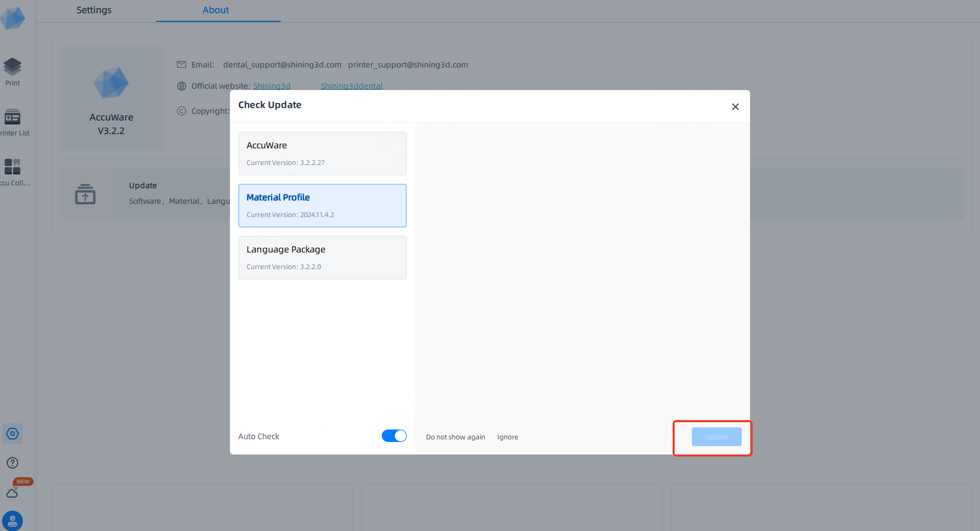Open the cloud icon marked NEW
This screenshot has width=980, height=531.
[12, 492]
